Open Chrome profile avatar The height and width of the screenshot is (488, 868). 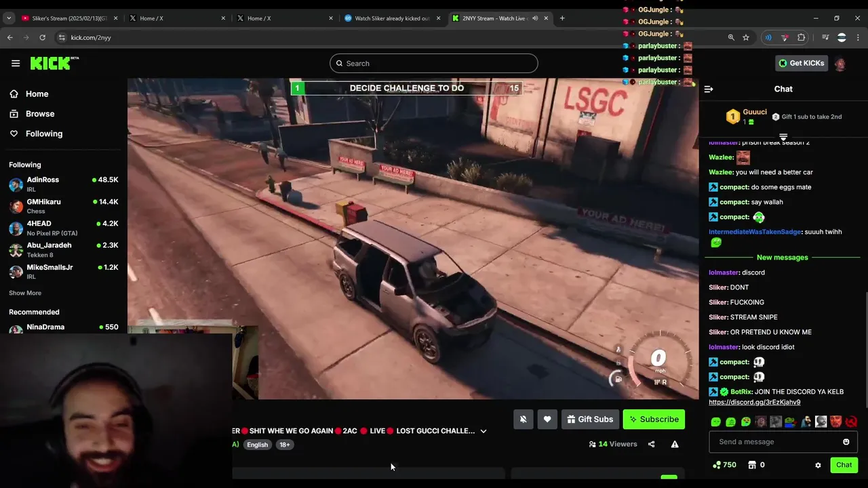[842, 37]
